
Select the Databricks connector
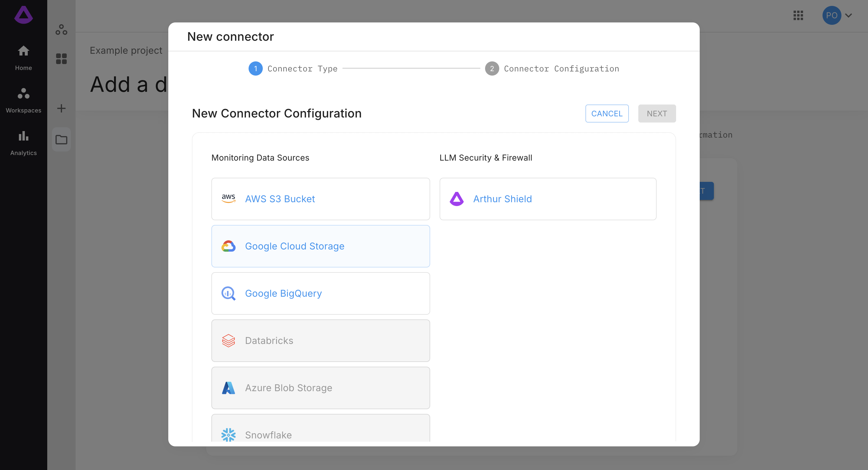[x=320, y=341]
